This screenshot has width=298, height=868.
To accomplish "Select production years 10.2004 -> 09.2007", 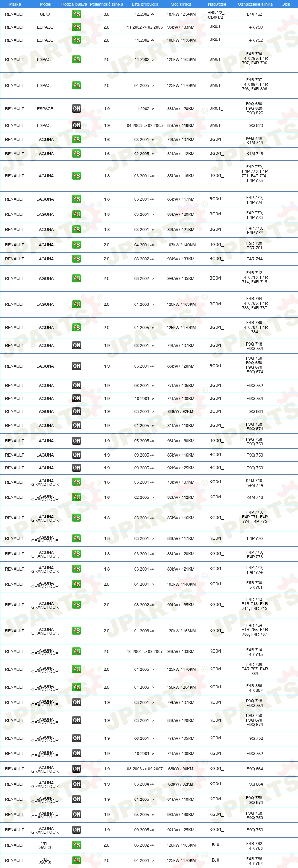I will coord(145,651).
